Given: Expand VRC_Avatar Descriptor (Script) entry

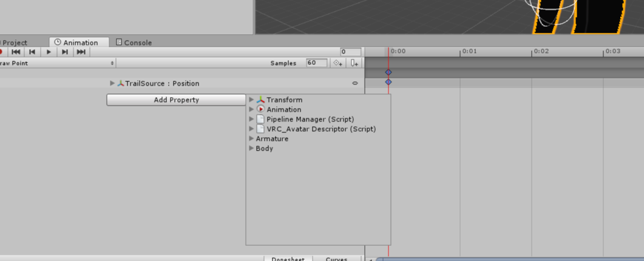Looking at the screenshot, I should click(x=251, y=129).
